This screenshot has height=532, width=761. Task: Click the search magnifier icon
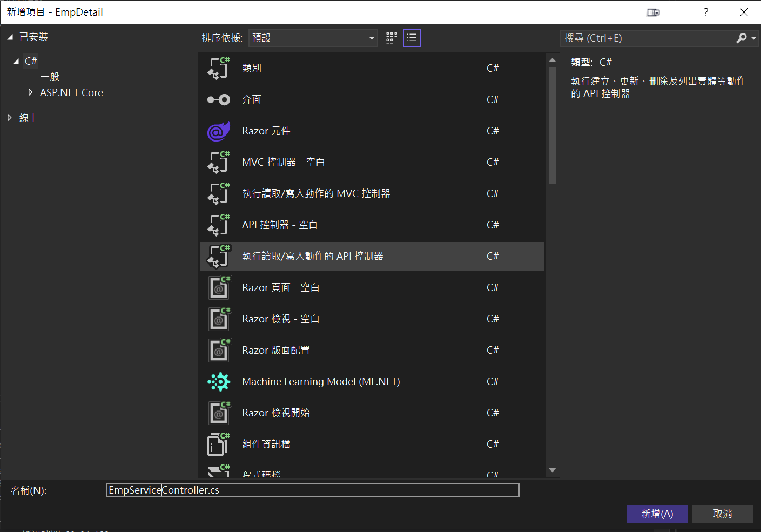point(742,38)
